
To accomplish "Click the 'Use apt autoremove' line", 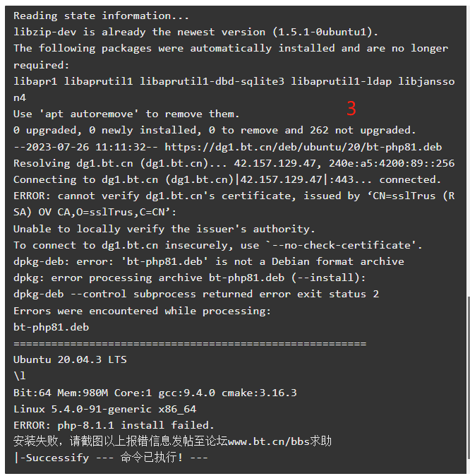I will tap(126, 114).
